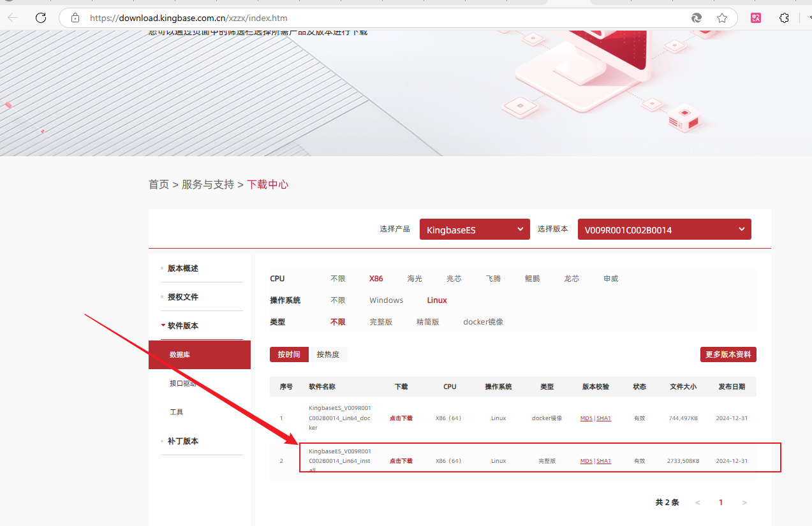Click the 完整版 type cell in row 2
Viewport: 812px width, 526px height.
pos(547,461)
